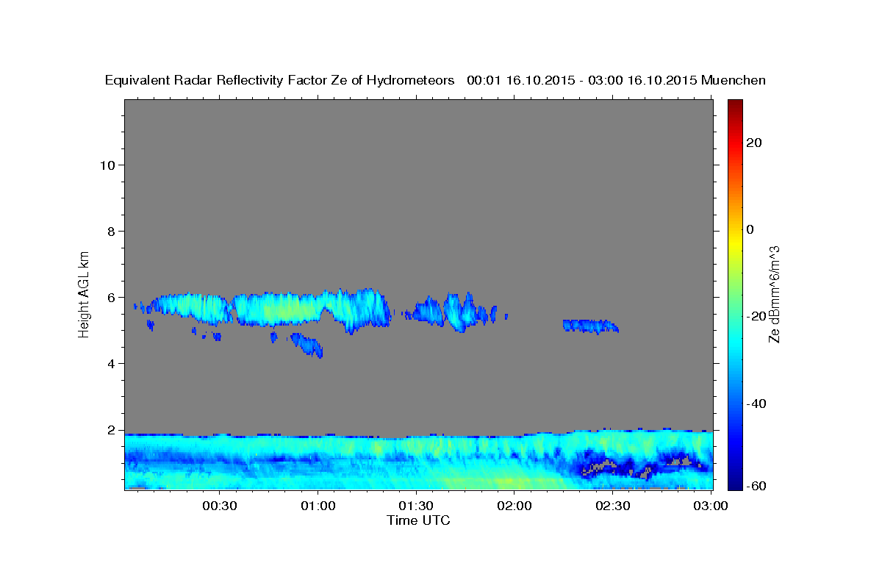The image size is (882, 588).
Task: Click the colorbar value '20'
Action: tap(753, 143)
